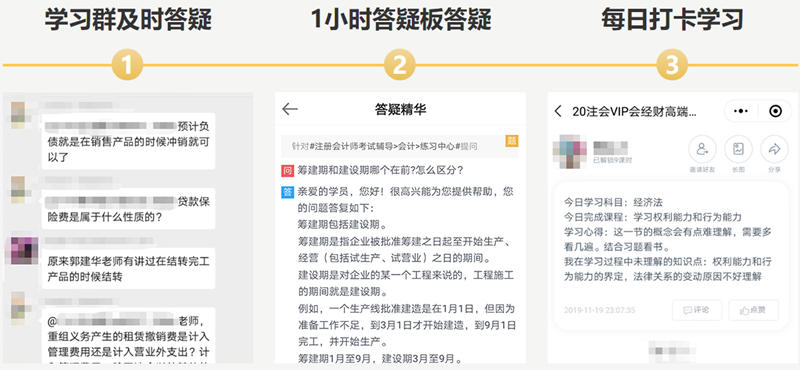Viewport: 800px width, 370px height.
Task: Tap the blue 答 answer marker
Action: 288,192
